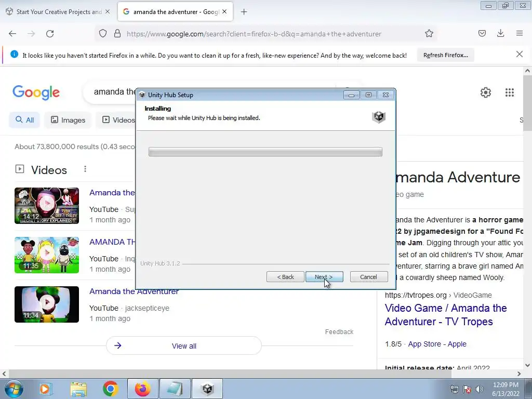The width and height of the screenshot is (532, 399).
Task: Open the App Store - Apple link
Action: click(437, 344)
